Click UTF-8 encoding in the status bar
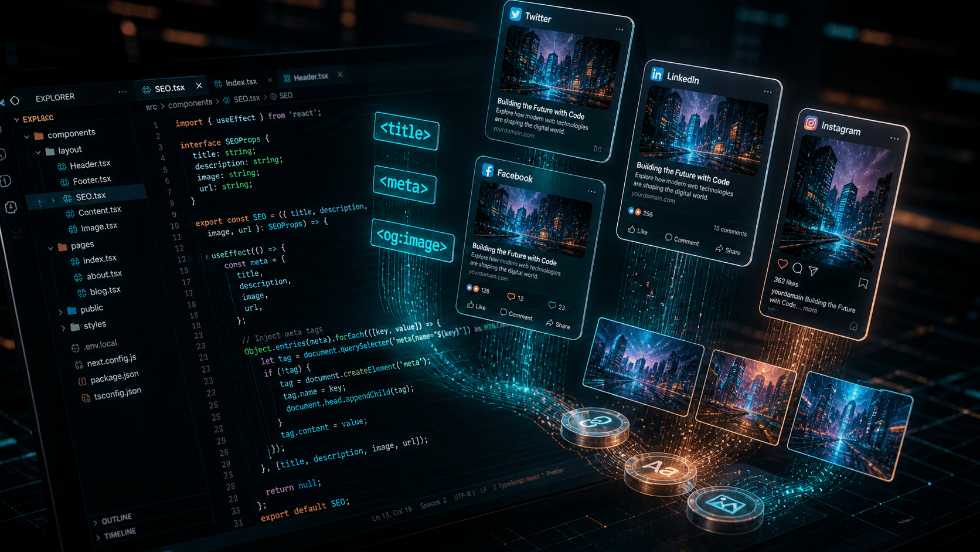 click(463, 495)
